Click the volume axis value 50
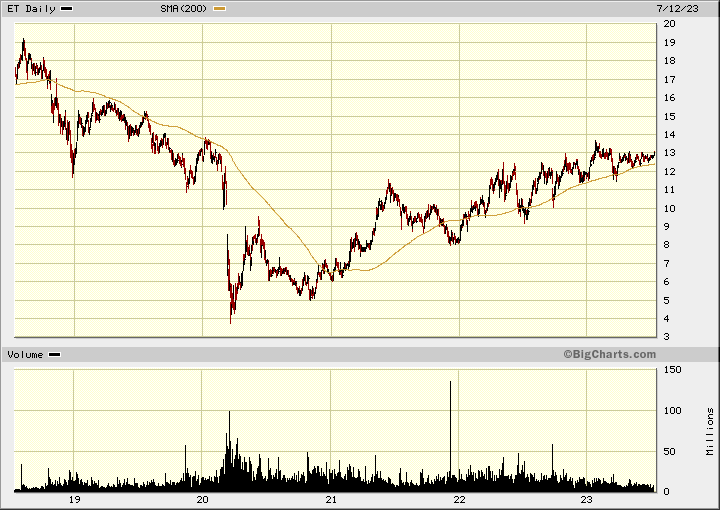 point(669,451)
